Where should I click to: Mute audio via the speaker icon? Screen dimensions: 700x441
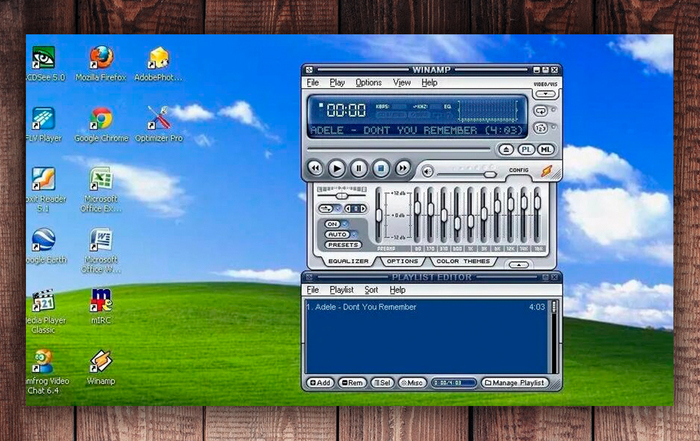(x=428, y=171)
